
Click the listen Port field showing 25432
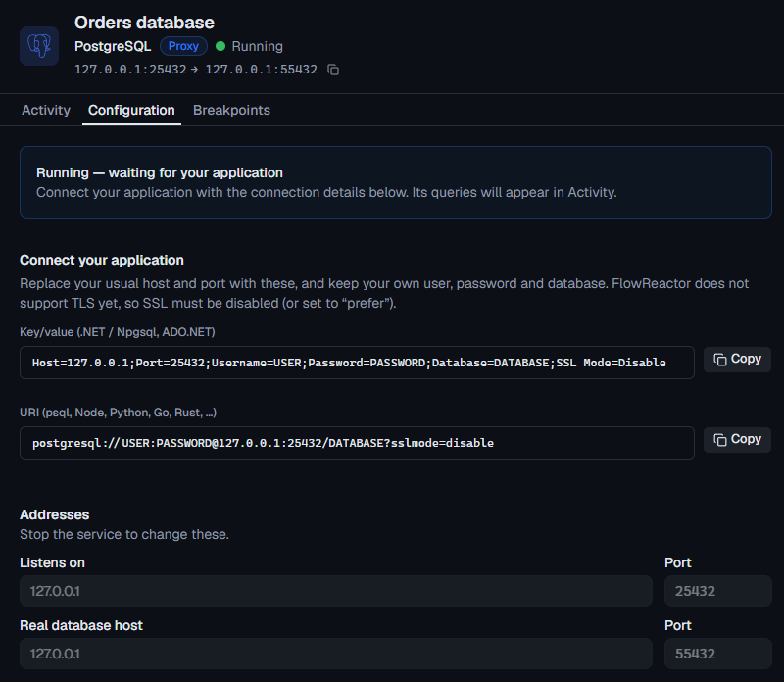point(718,591)
